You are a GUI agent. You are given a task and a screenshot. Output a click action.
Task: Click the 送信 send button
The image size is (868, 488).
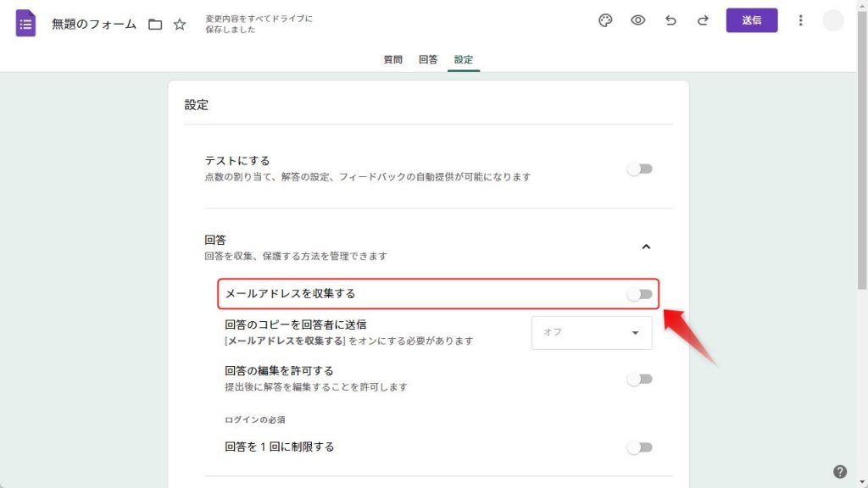coord(752,20)
